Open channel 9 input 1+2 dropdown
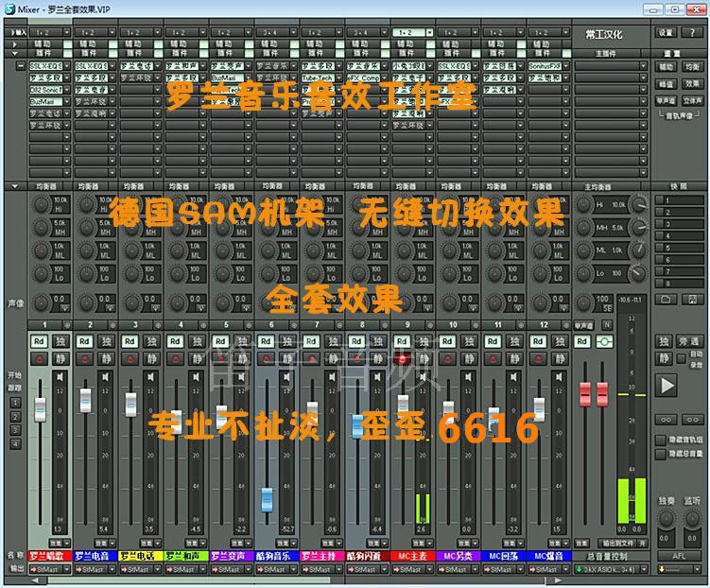 click(429, 32)
